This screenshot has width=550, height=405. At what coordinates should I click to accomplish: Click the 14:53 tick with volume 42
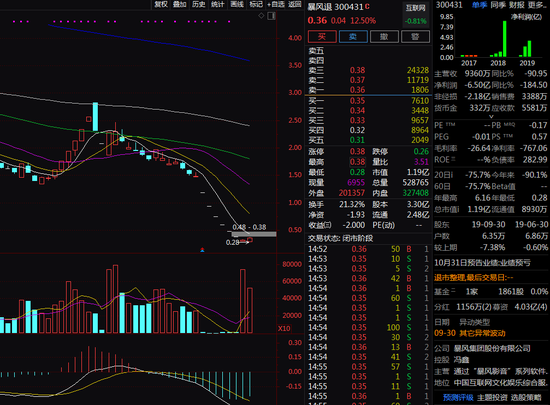pyautogui.click(x=368, y=278)
